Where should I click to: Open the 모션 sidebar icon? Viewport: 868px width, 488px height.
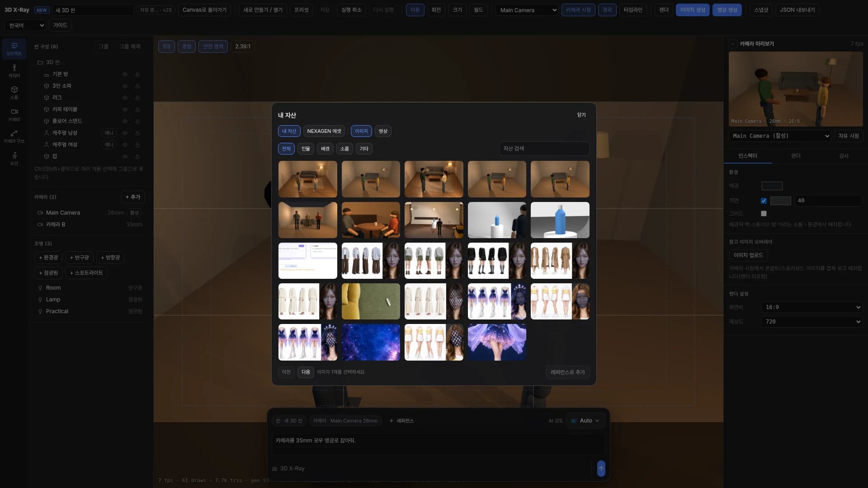pyautogui.click(x=14, y=159)
